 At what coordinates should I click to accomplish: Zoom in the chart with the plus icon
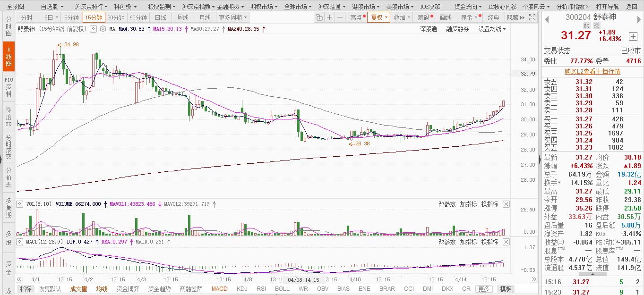(330, 17)
